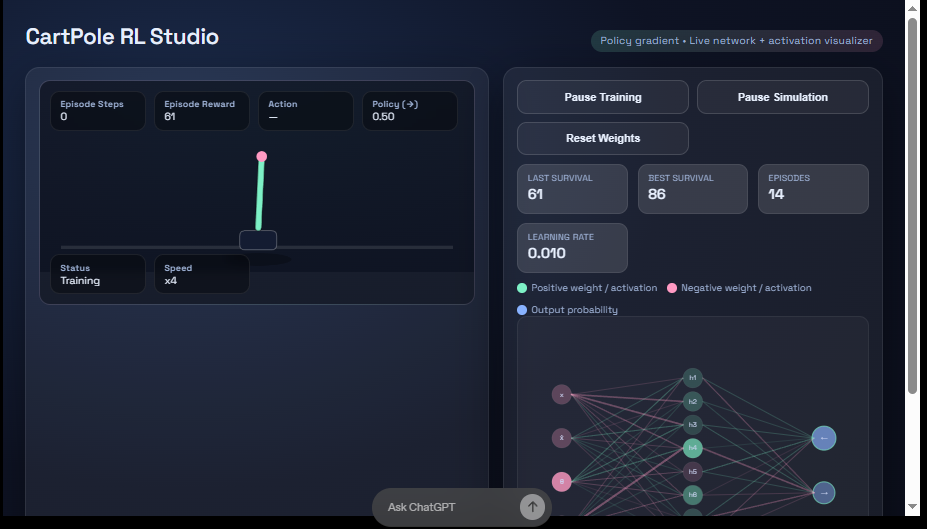Click the scrollbar down arrow
The image size is (927, 529).
coord(912,507)
